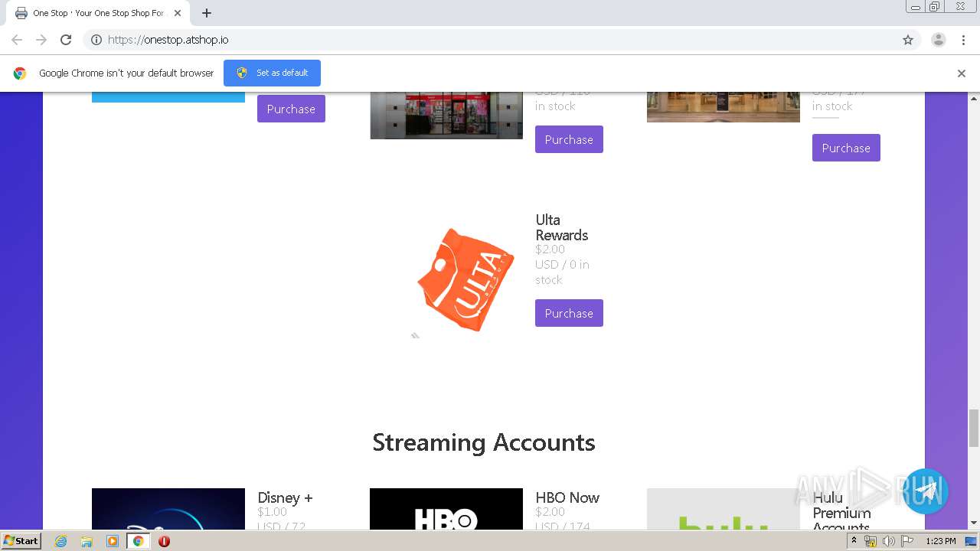Open the Windows Start menu
The image size is (980, 551).
click(21, 540)
